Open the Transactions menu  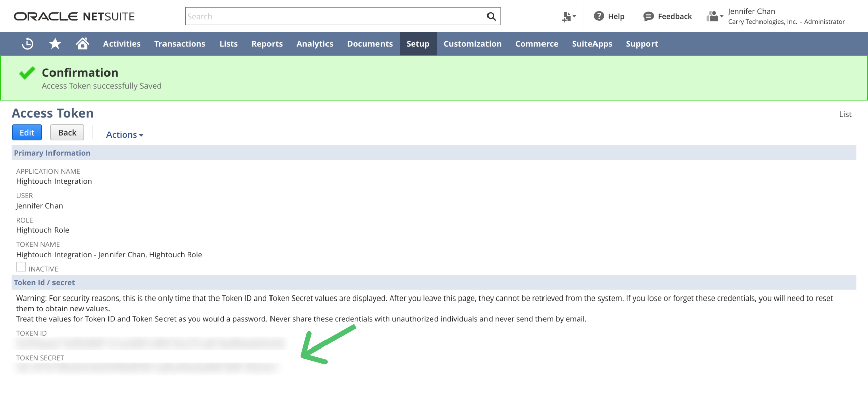click(x=180, y=44)
